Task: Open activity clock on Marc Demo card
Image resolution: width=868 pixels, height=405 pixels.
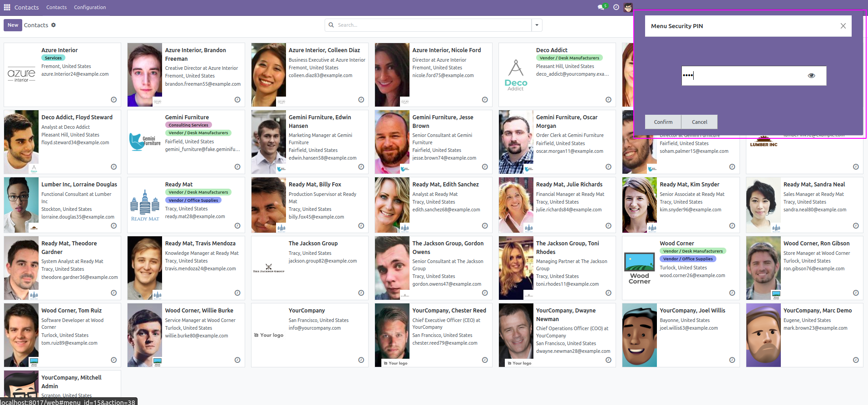Action: click(x=856, y=360)
